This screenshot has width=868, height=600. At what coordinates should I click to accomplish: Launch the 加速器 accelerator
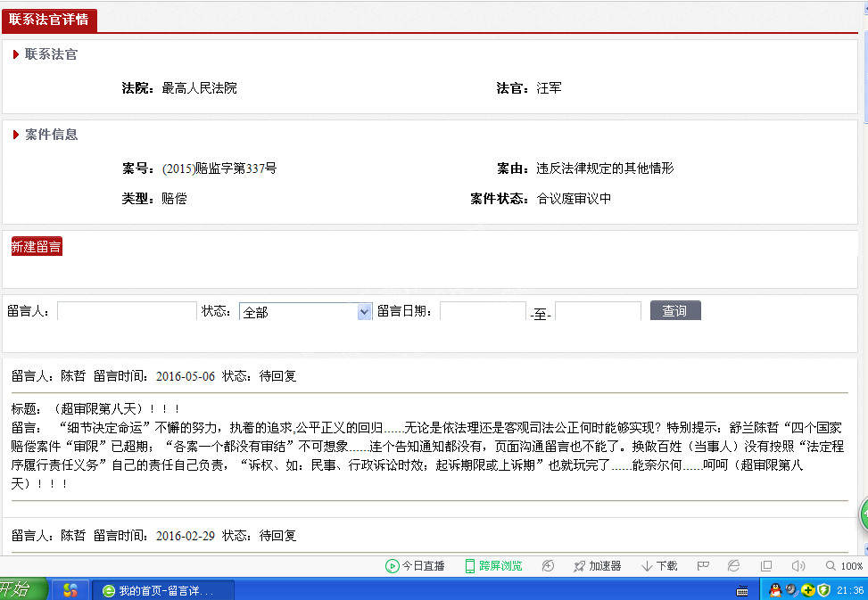[x=598, y=566]
